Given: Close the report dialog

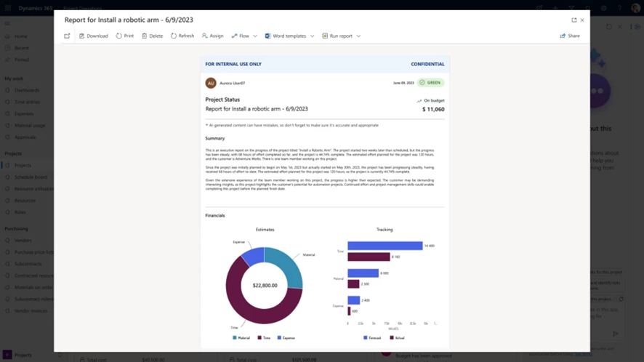Looking at the screenshot, I should [582, 20].
